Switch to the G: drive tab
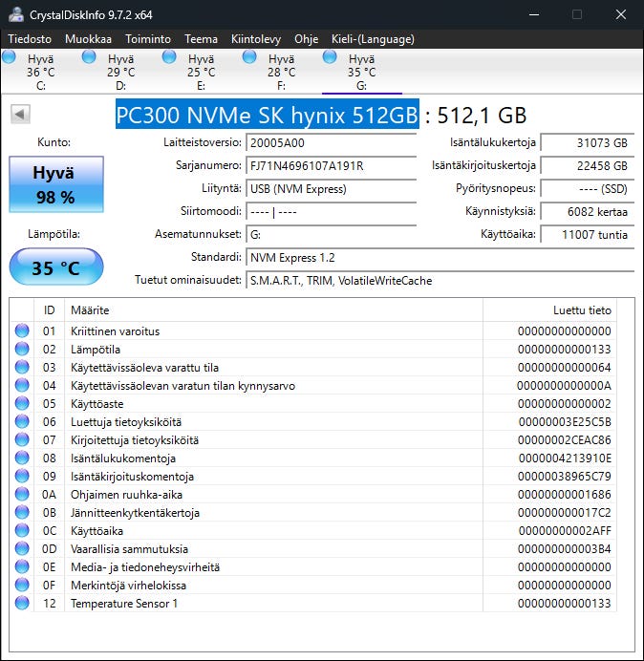This screenshot has width=644, height=661. click(x=361, y=73)
